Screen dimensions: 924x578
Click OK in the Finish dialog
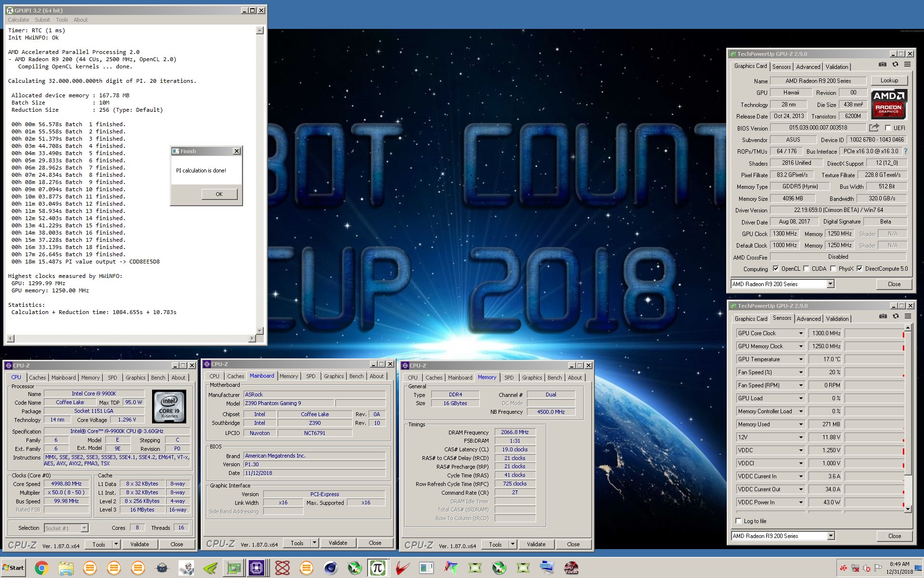[219, 194]
